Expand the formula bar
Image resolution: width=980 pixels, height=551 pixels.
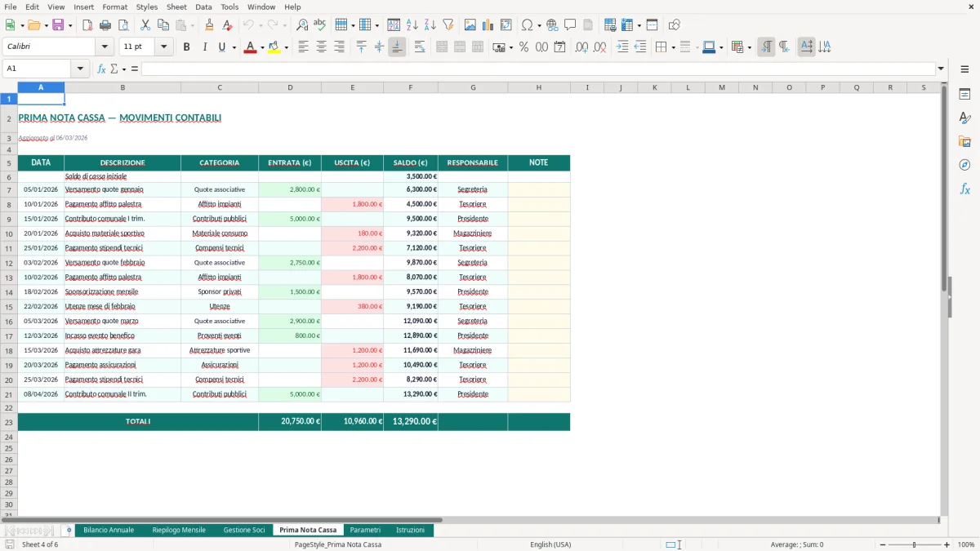point(941,69)
